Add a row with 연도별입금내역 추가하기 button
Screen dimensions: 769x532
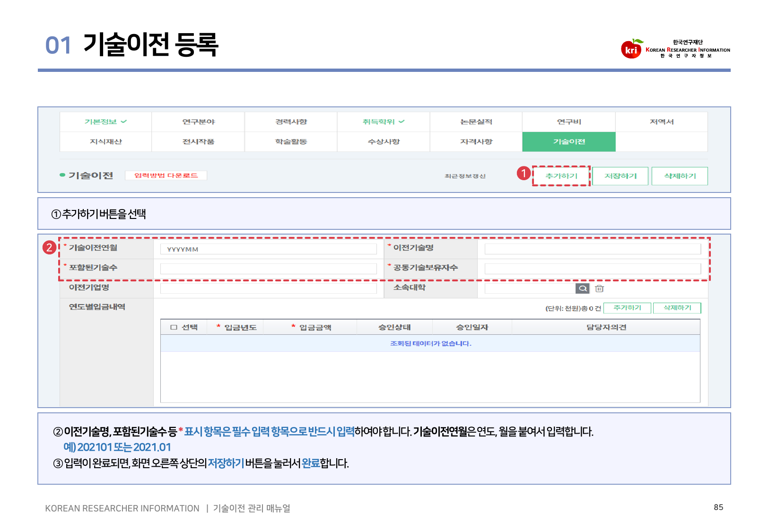click(x=627, y=308)
